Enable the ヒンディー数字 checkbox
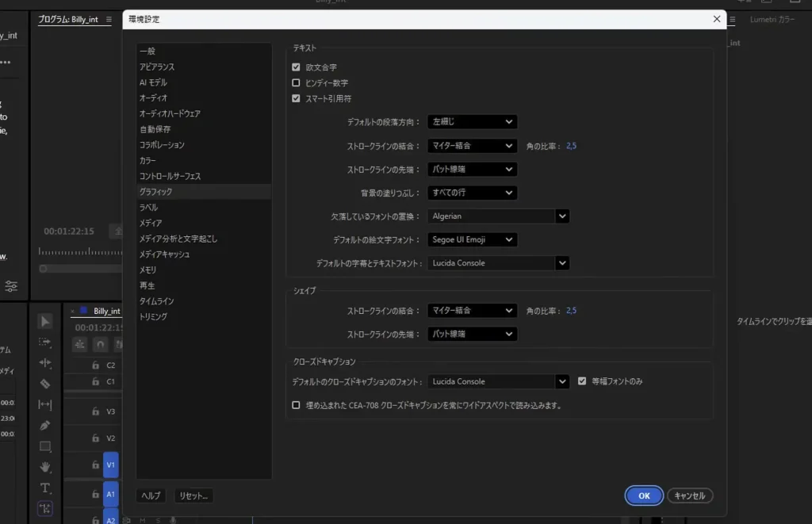812x524 pixels. 296,82
